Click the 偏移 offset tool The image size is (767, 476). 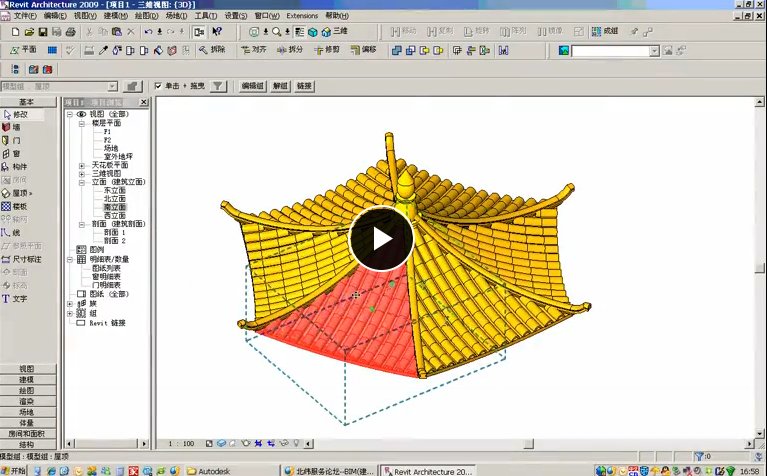pos(363,50)
